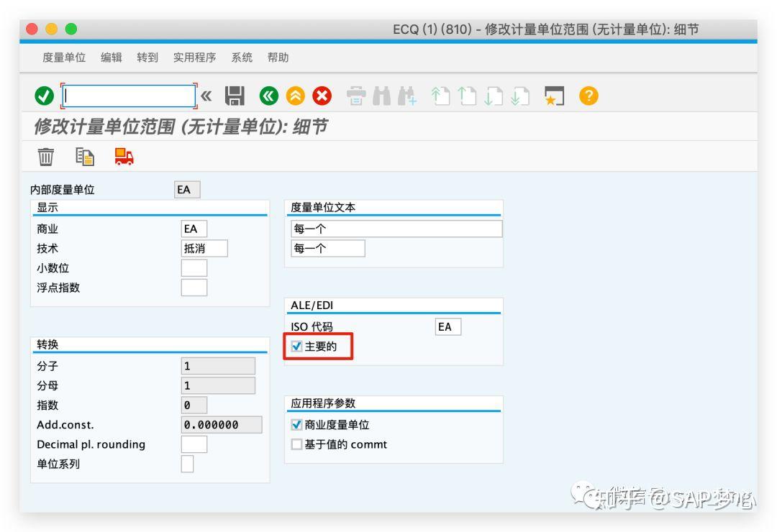
Task: Click the window title bar text
Action: (545, 29)
